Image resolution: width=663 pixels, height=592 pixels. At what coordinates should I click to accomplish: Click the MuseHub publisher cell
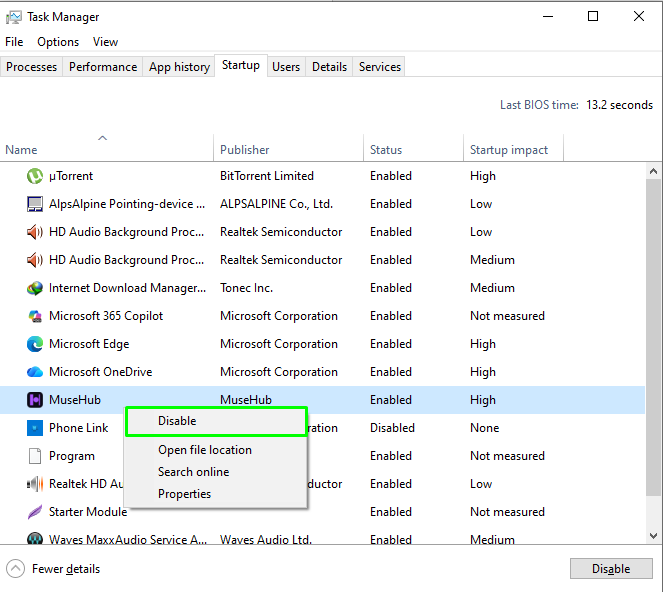pos(246,400)
